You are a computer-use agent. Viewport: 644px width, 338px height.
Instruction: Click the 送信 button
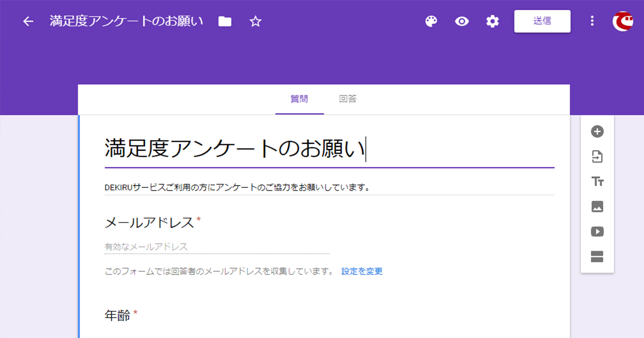(x=542, y=21)
